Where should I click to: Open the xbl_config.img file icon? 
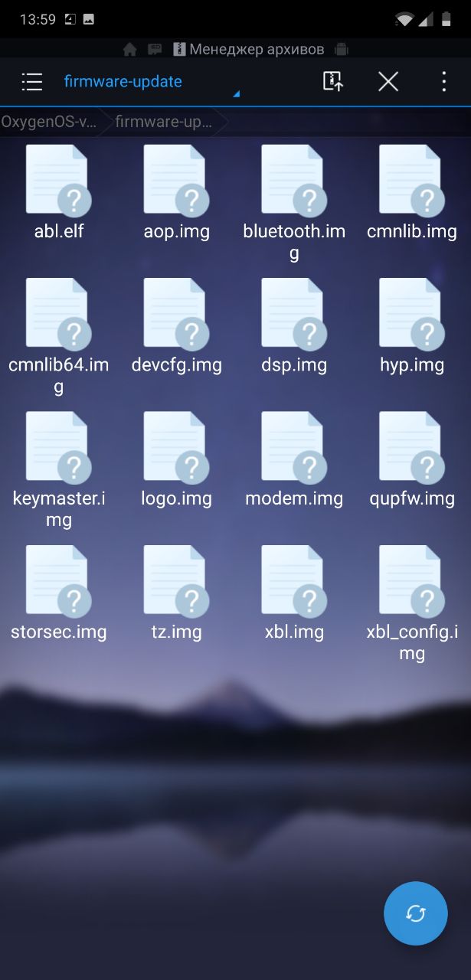pos(412,580)
